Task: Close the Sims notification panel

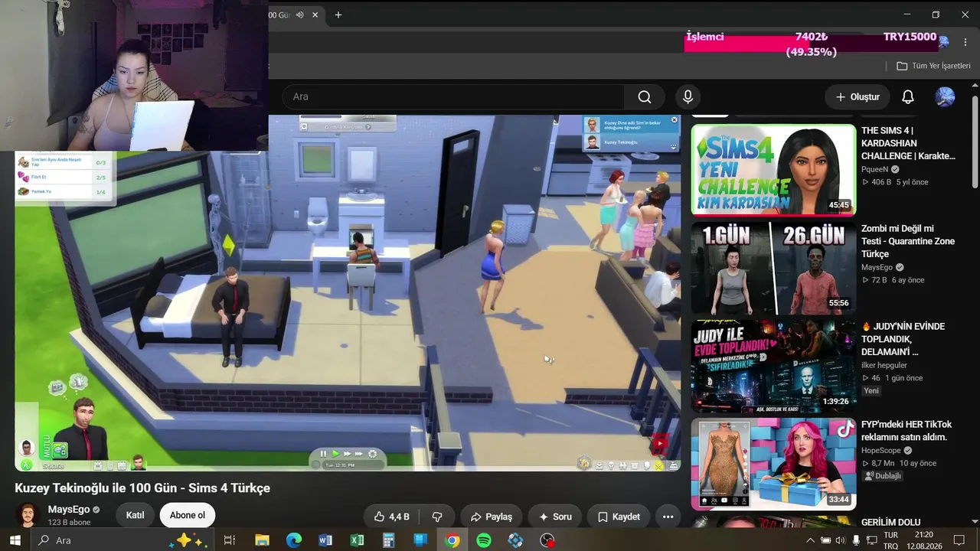Action: (675, 120)
